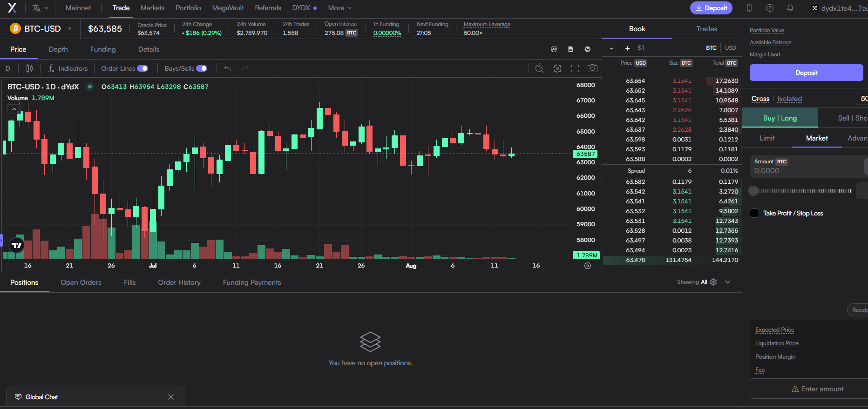Go to the Portfolio page
The height and width of the screenshot is (409, 868).
(189, 8)
